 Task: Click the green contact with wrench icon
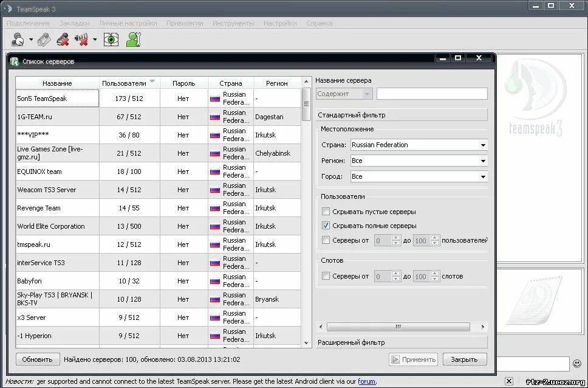133,40
